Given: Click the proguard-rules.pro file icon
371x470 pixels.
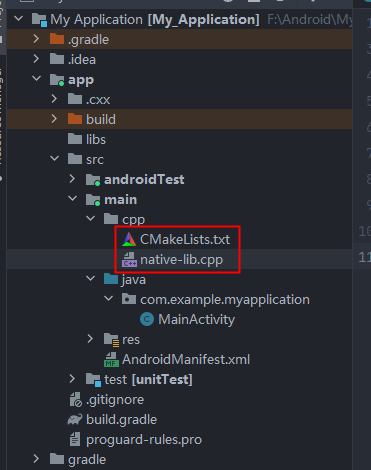Looking at the screenshot, I should [x=75, y=439].
